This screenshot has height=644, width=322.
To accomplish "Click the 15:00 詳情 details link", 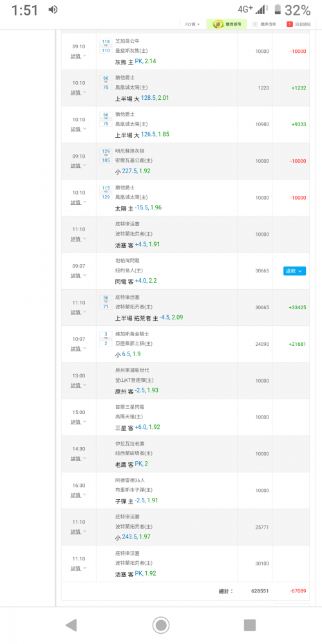I will pyautogui.click(x=79, y=422).
